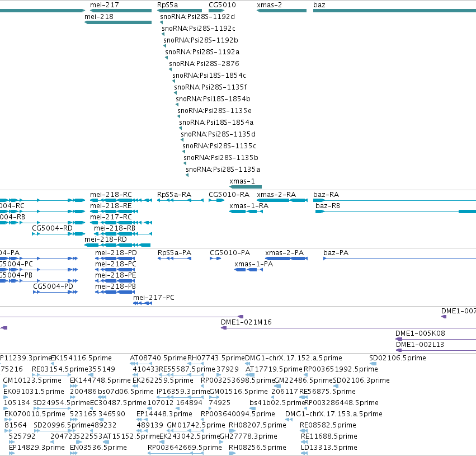This screenshot has height=456, width=476.
Task: Click the EK262259.5prime EST label
Action: pos(163,380)
